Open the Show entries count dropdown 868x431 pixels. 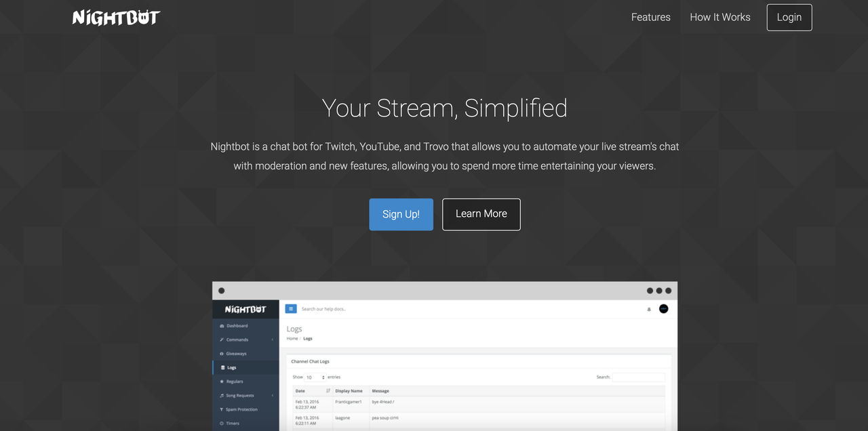[315, 377]
